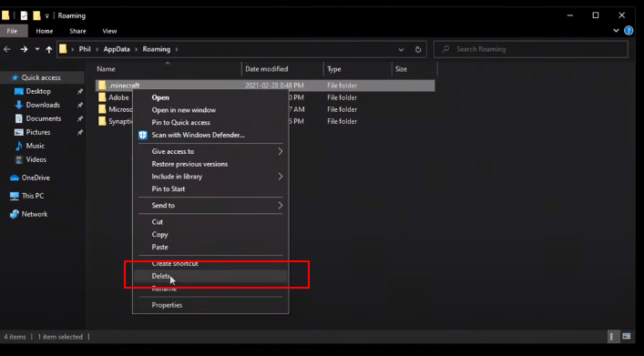Click the address bar folder icon
Screen dimensions: 644x356
(63, 49)
